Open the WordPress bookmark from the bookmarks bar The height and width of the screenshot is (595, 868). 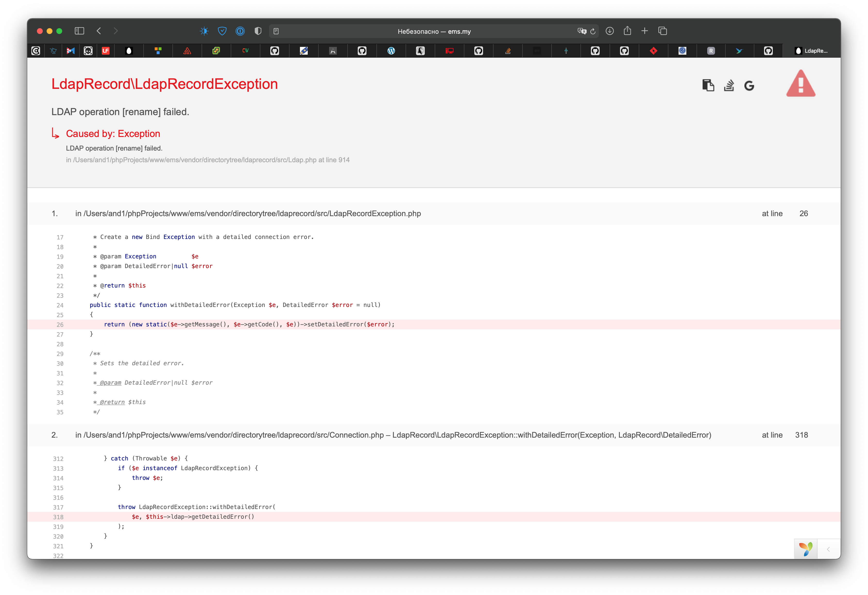(x=391, y=51)
